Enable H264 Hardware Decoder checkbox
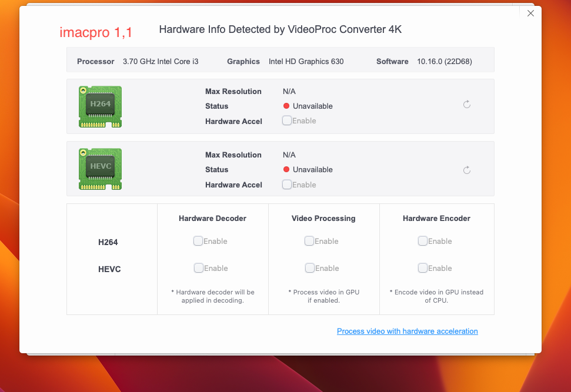This screenshot has width=571, height=392. 198,241
